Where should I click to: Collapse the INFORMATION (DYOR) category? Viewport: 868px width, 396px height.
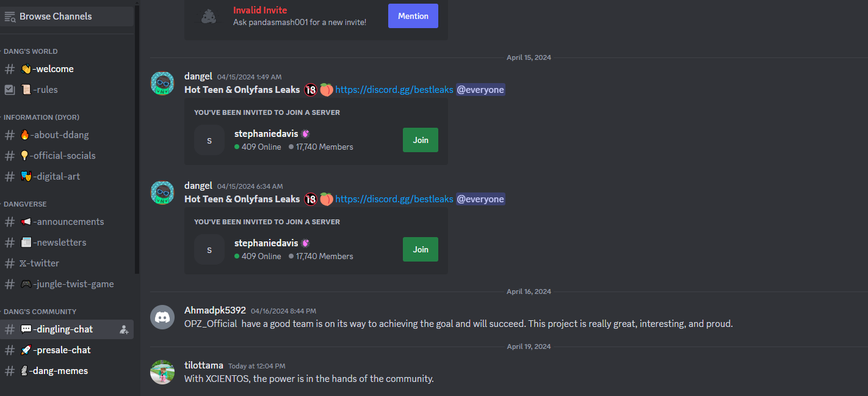[x=40, y=117]
